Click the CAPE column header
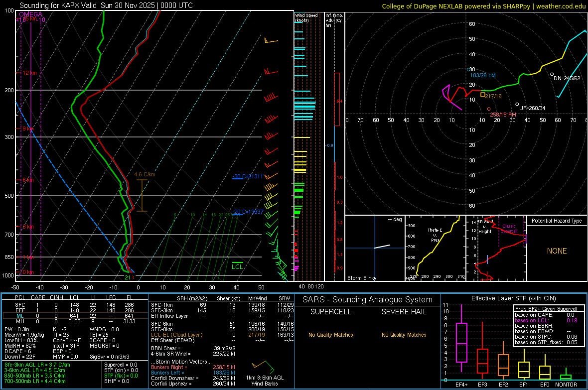 38,297
